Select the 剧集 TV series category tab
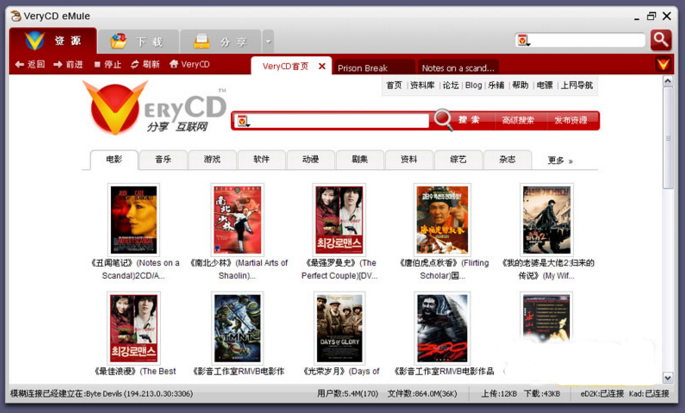The image size is (685, 413). point(360,160)
